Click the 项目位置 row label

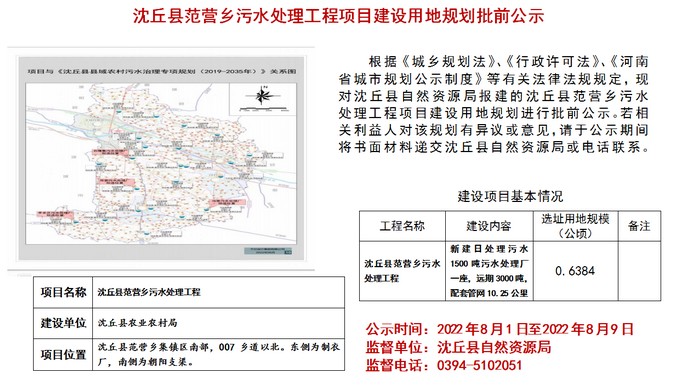coord(63,355)
